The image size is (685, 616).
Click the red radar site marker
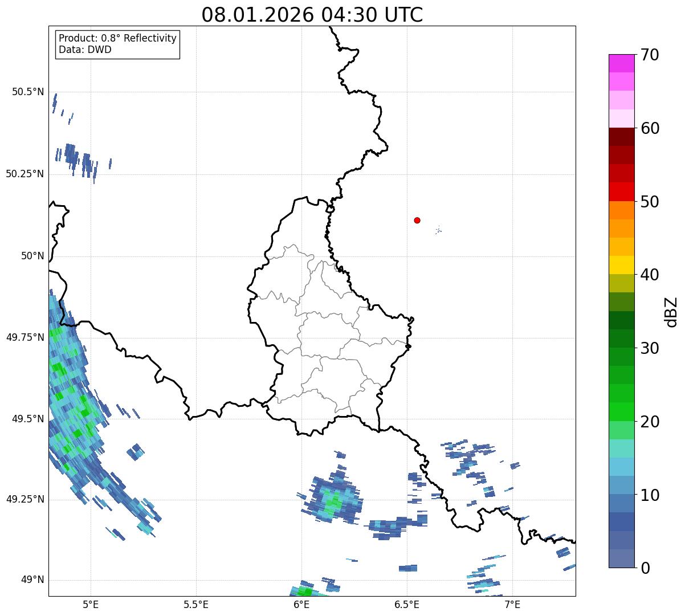pos(417,220)
